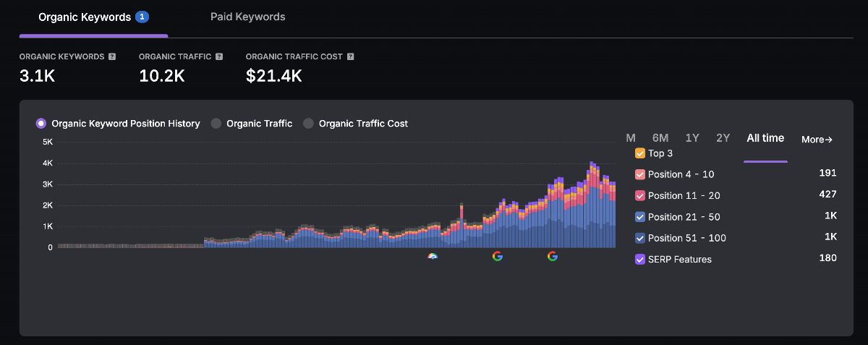Toggle the Position 21 - 50 checkbox
This screenshot has width=868, height=345.
click(640, 217)
